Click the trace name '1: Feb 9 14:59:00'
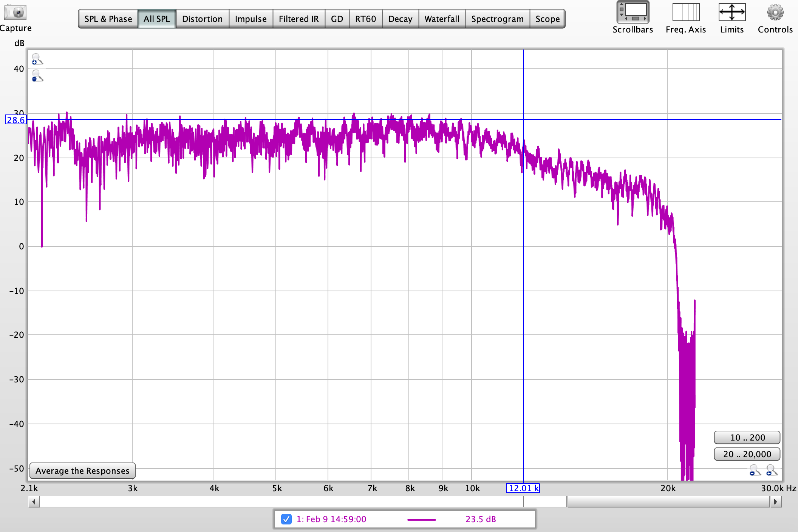Screen dimensions: 798x532 [x=331, y=519]
